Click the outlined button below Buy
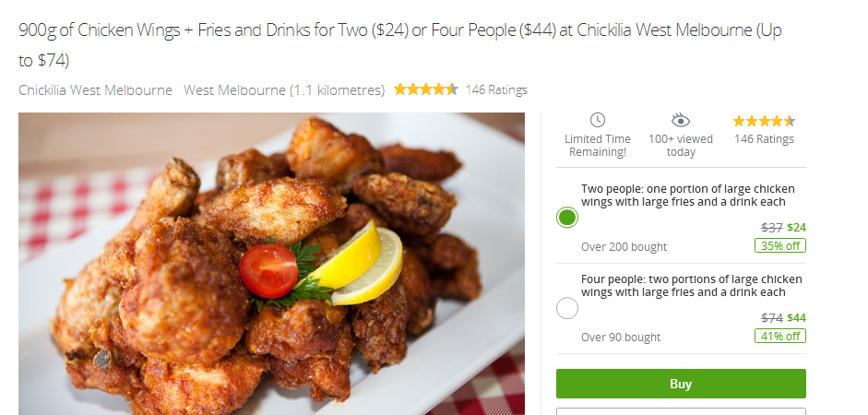868x415 pixels. point(681,411)
